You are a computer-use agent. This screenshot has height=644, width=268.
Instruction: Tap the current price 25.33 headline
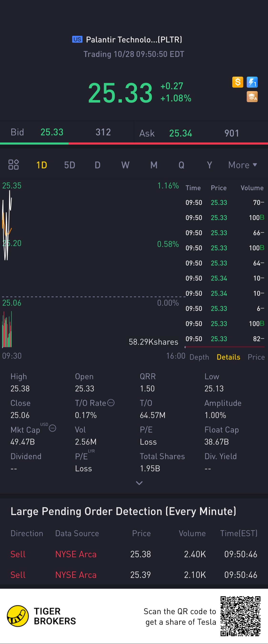tap(120, 93)
